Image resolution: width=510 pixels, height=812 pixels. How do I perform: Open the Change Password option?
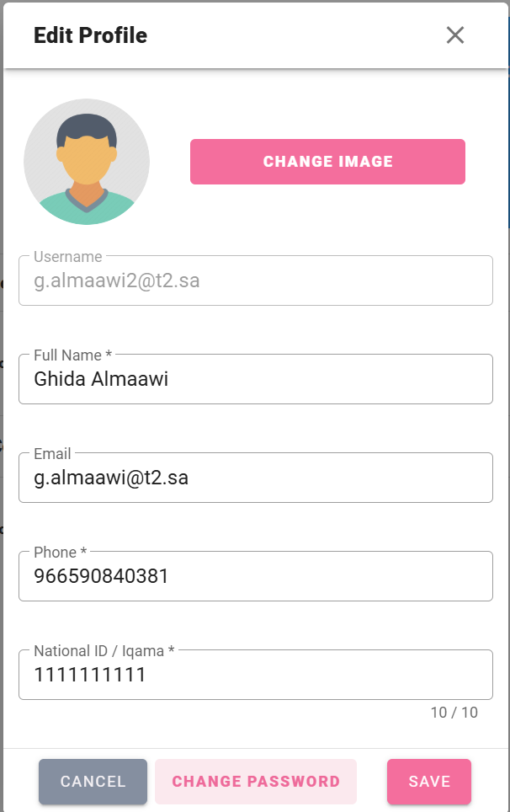(256, 782)
